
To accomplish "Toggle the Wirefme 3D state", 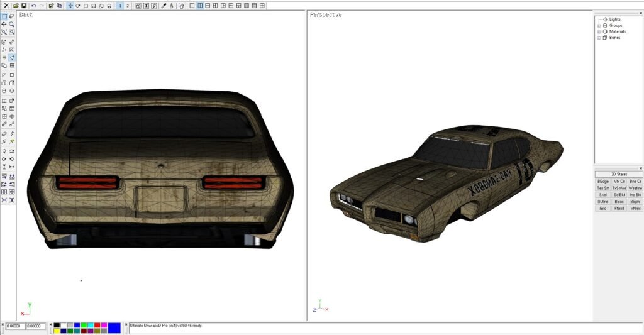I will pos(635,188).
